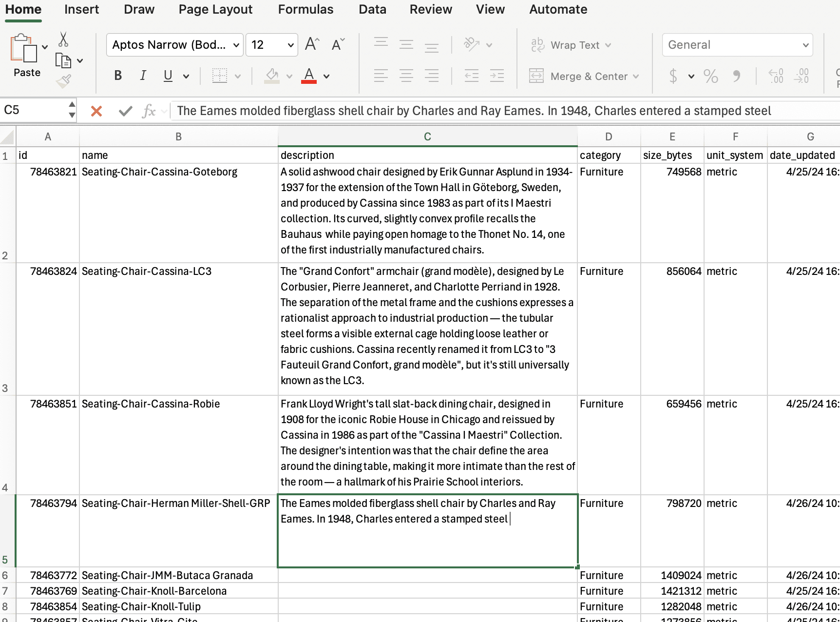The image size is (840, 622).
Task: Select the unit_system header cell
Action: coord(736,155)
